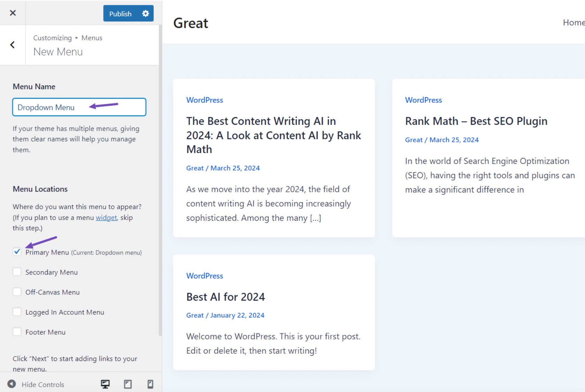Click the customizer panel scrollbar
This screenshot has height=392, width=585.
tap(160, 181)
